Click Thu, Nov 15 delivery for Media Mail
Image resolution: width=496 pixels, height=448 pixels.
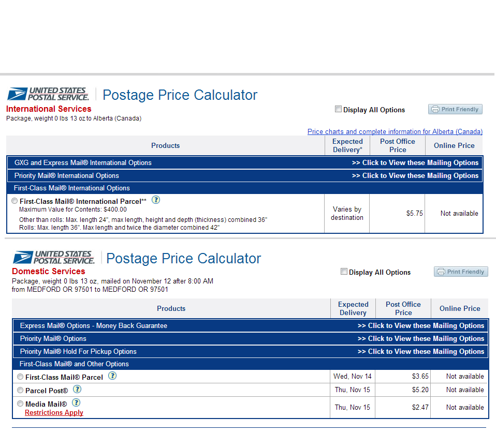[x=353, y=407]
